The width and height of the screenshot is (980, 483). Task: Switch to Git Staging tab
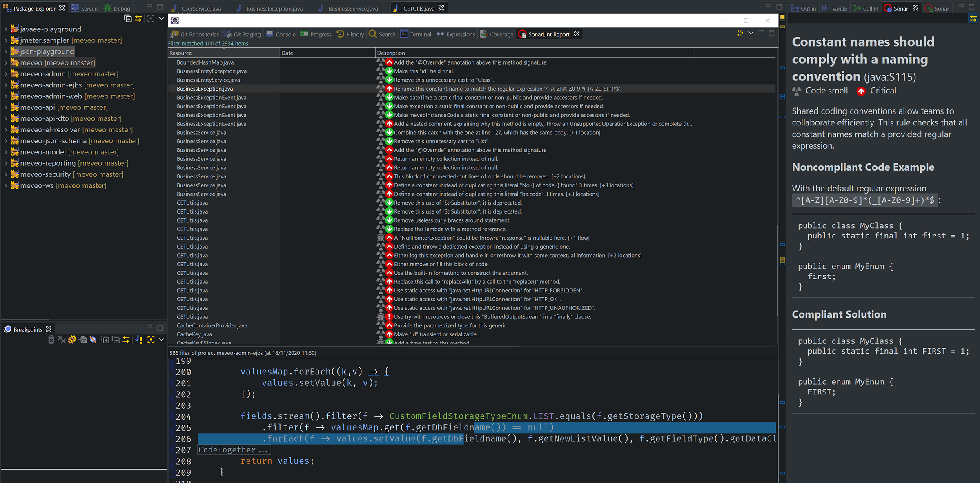tap(242, 34)
